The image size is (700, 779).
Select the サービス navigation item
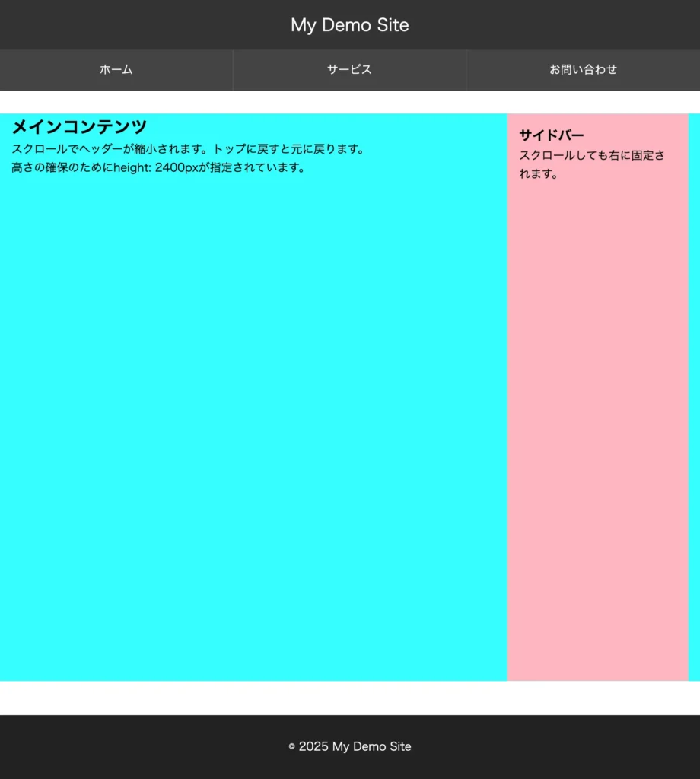[x=349, y=69]
